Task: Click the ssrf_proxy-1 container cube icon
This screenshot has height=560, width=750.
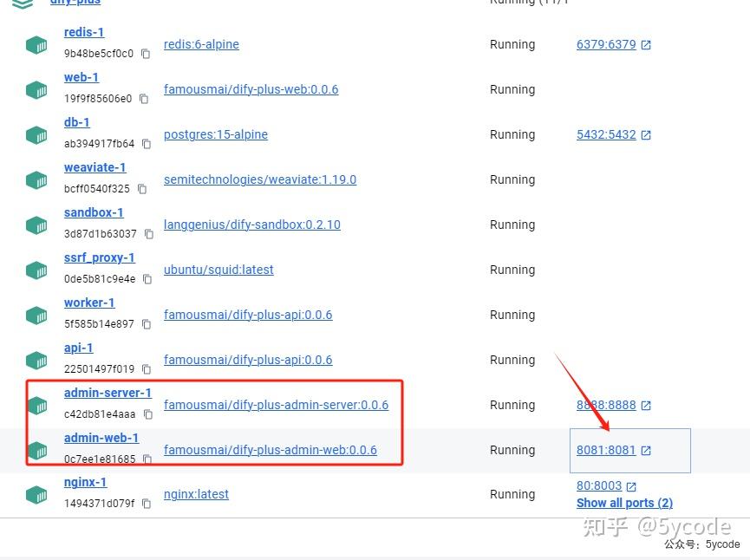Action: pos(36,270)
